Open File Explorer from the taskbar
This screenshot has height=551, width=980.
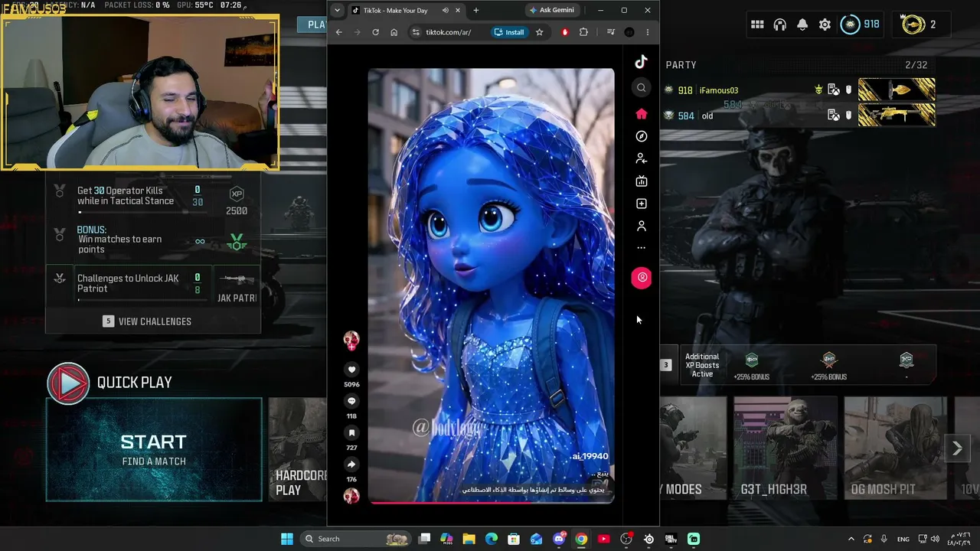pos(469,539)
